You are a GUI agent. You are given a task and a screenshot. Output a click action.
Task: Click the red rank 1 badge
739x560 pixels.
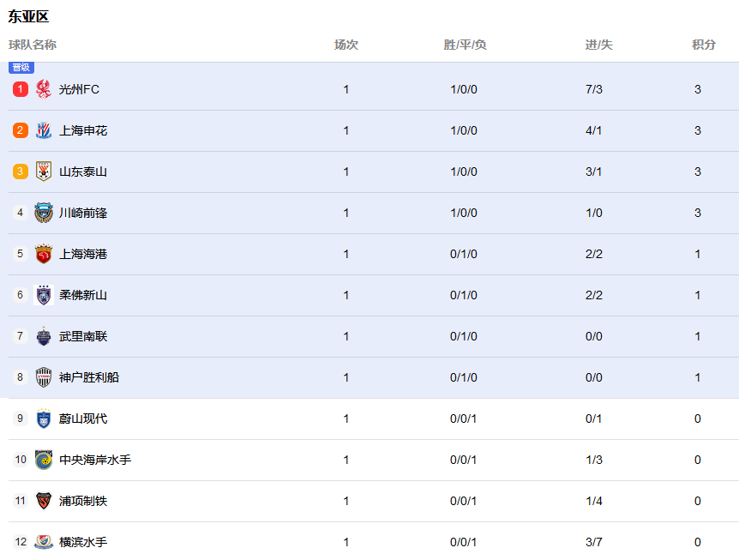[21, 89]
